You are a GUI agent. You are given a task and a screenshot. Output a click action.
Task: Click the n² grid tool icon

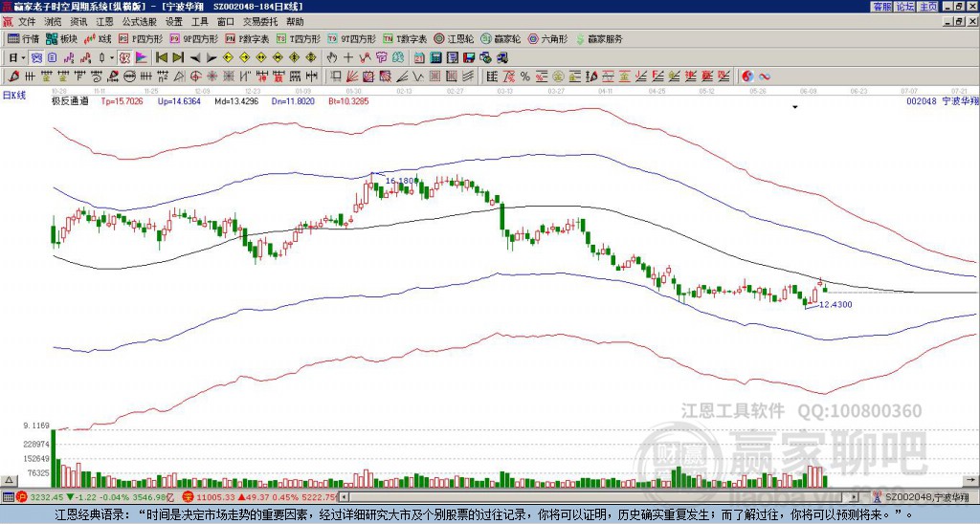163,76
